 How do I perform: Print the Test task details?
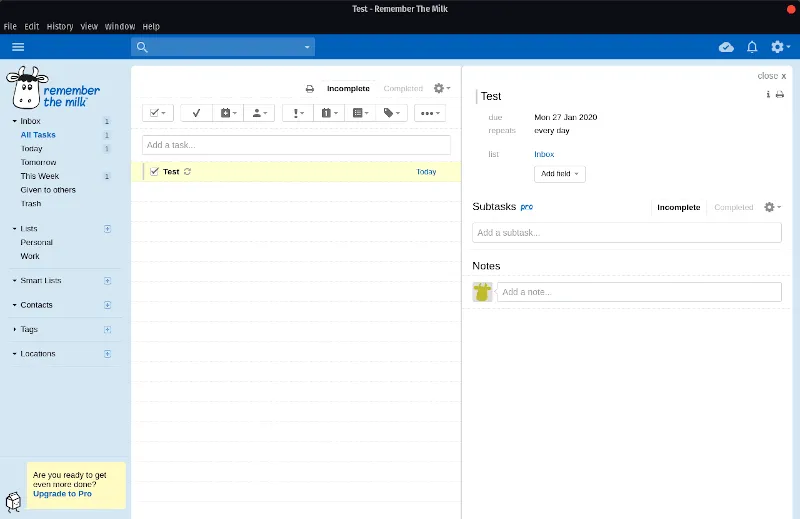click(x=780, y=94)
